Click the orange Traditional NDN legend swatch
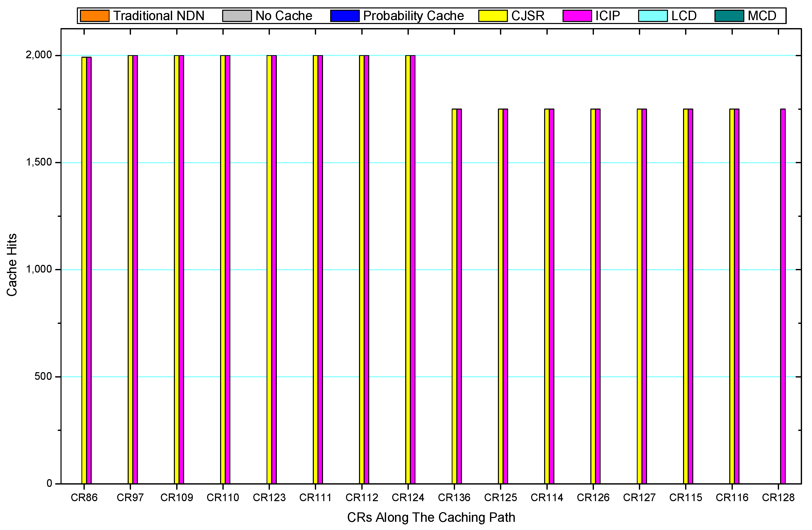 tap(94, 16)
